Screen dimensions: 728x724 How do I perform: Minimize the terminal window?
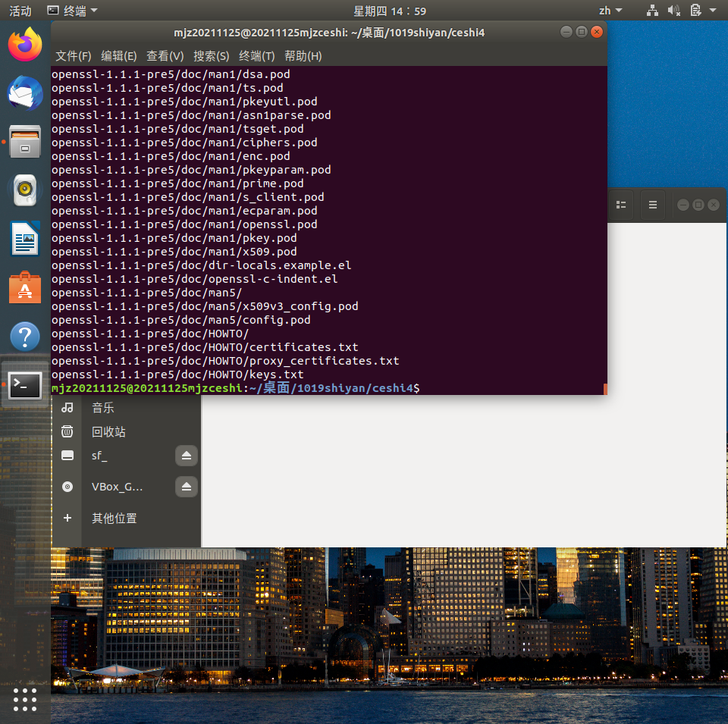point(566,32)
